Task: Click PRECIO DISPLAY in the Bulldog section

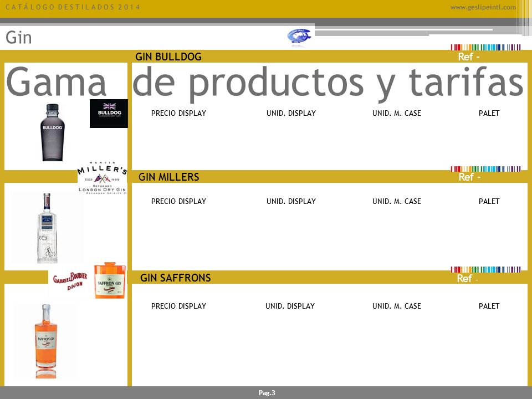Action: pos(178,113)
